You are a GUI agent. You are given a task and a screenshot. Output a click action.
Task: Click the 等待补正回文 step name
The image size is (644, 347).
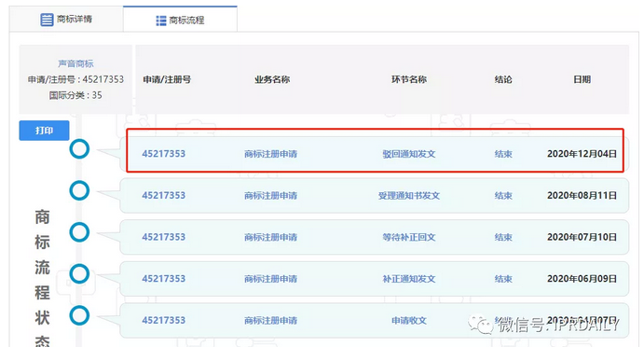[408, 237]
